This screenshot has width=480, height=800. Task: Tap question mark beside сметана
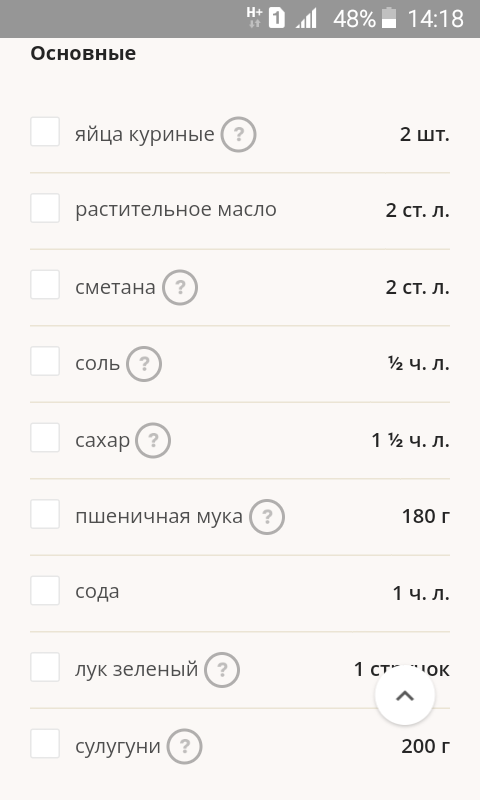point(180,287)
